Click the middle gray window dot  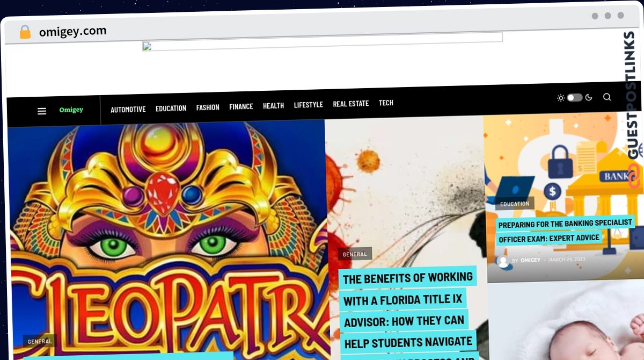click(x=608, y=16)
